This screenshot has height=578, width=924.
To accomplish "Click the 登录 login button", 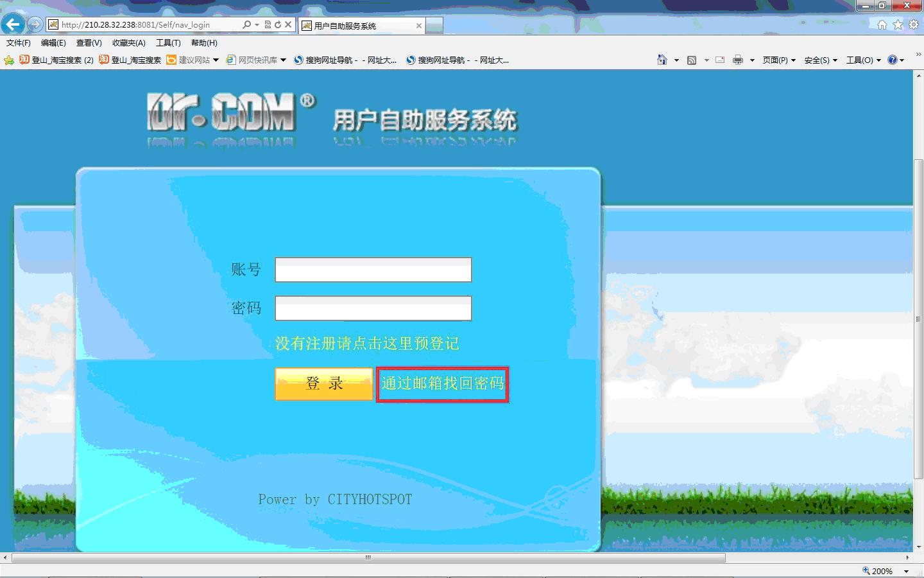I will pos(324,384).
